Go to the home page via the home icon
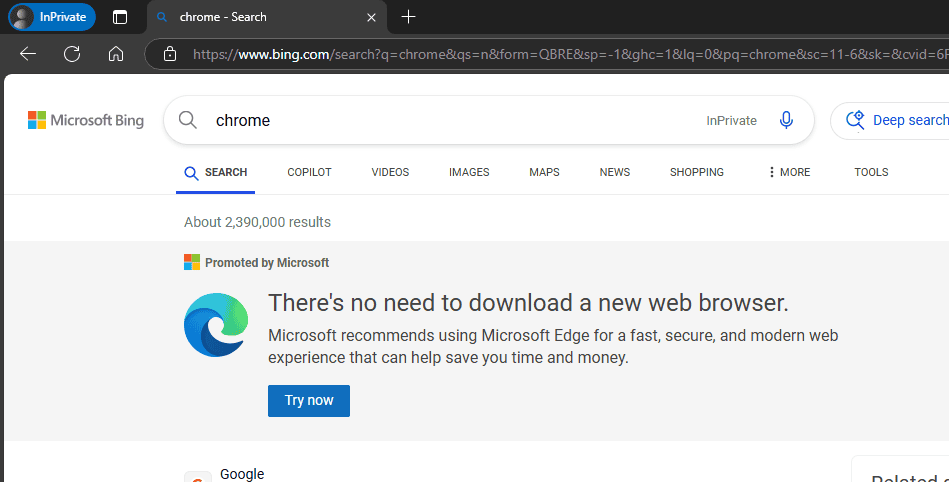This screenshot has width=949, height=482. (116, 54)
